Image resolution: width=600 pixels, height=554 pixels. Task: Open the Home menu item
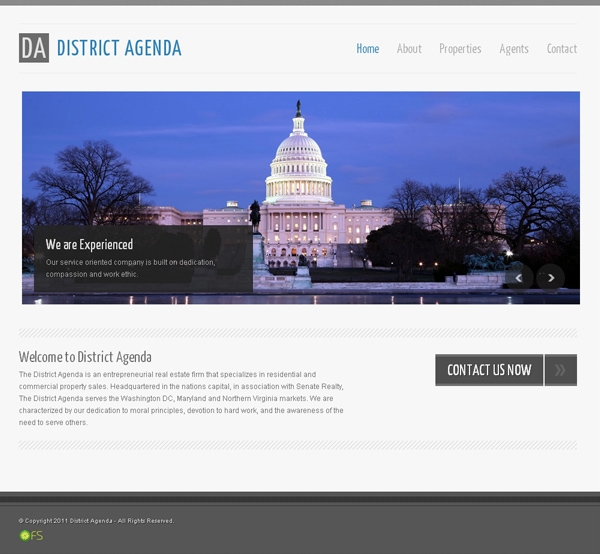tap(367, 49)
